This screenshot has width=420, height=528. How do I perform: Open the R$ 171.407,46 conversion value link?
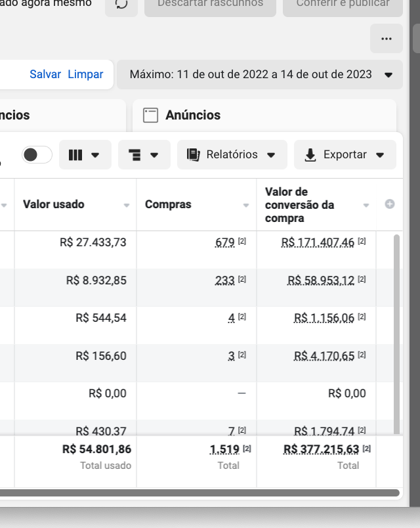(x=318, y=243)
